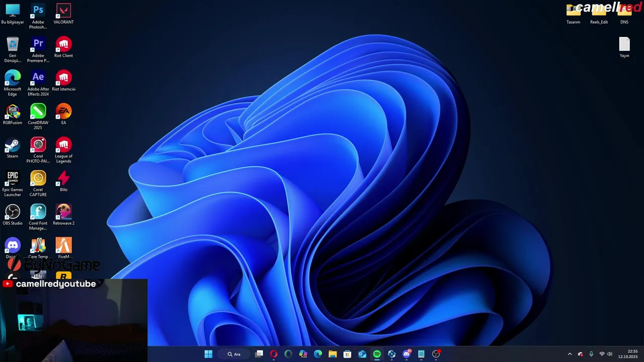
Task: Open Adobe After Effects 2024 shortcut
Action: click(38, 83)
